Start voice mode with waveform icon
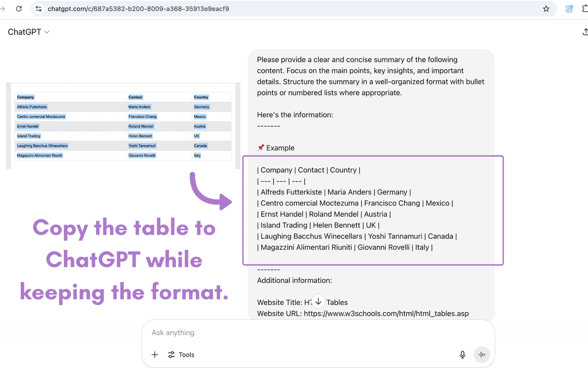 482,355
